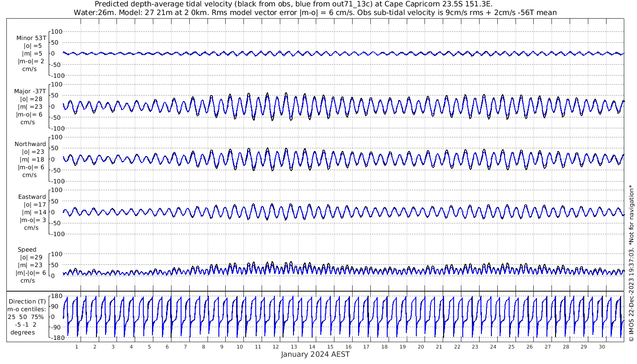Viewport: 637px width, 364px height.
Task: Click day '15' on the date axis
Action: pos(330,347)
